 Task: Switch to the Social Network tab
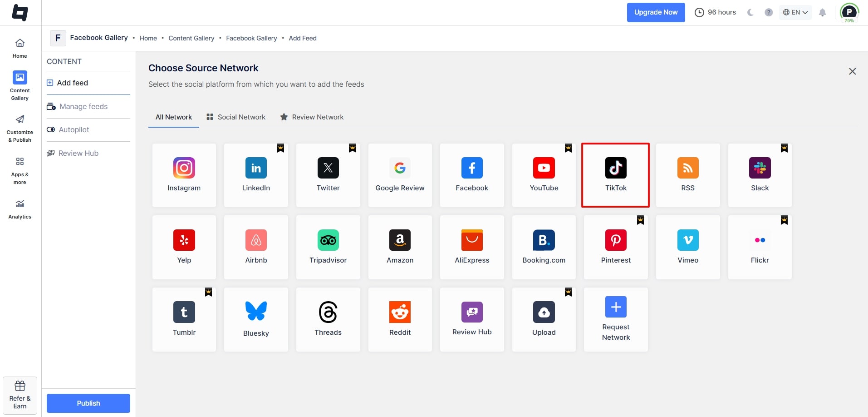235,117
